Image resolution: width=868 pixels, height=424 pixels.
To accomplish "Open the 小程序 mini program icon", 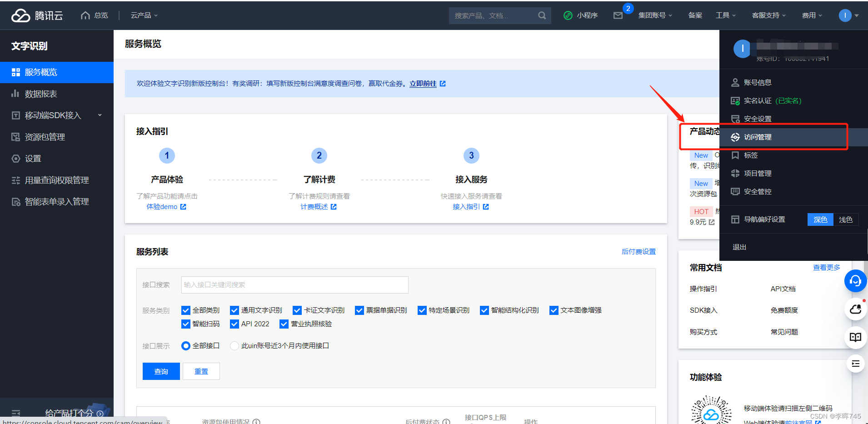I will coord(568,15).
